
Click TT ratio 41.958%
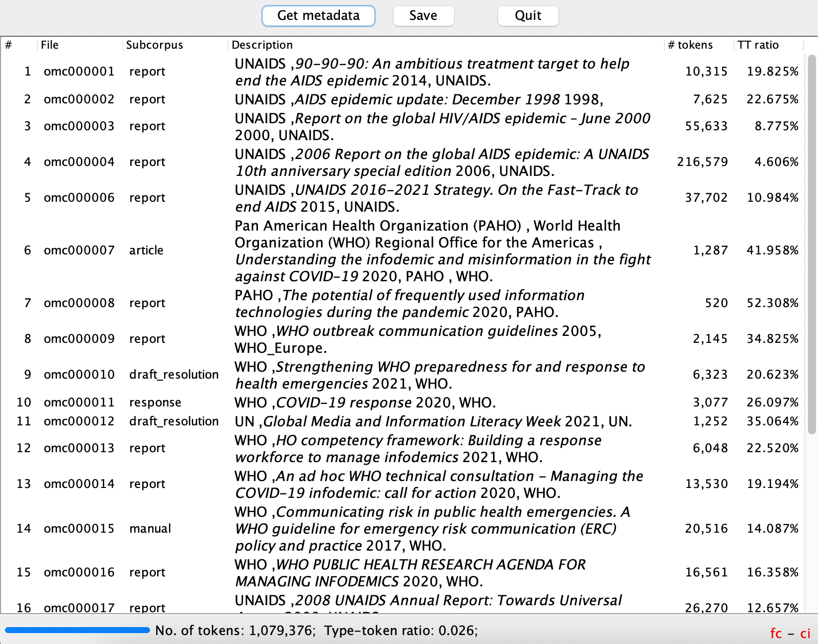click(773, 250)
